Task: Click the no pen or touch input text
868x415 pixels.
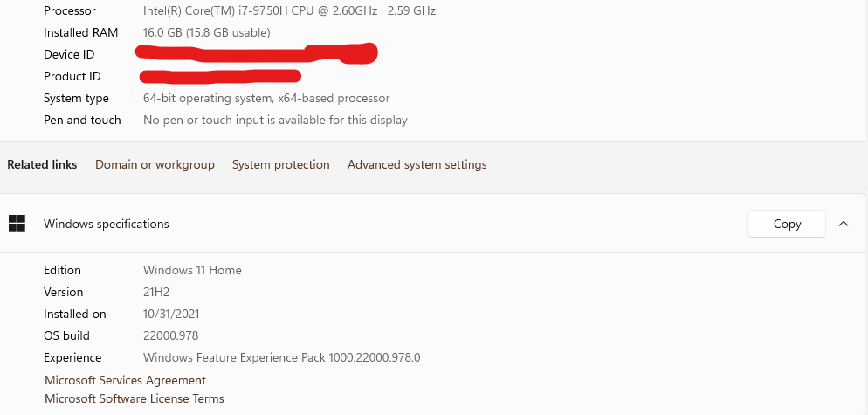Action: point(275,120)
